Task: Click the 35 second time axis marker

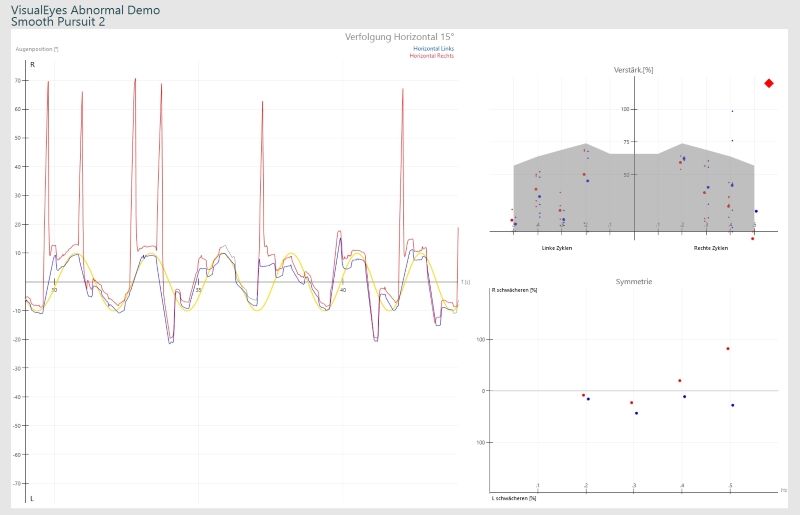Action: [198, 290]
